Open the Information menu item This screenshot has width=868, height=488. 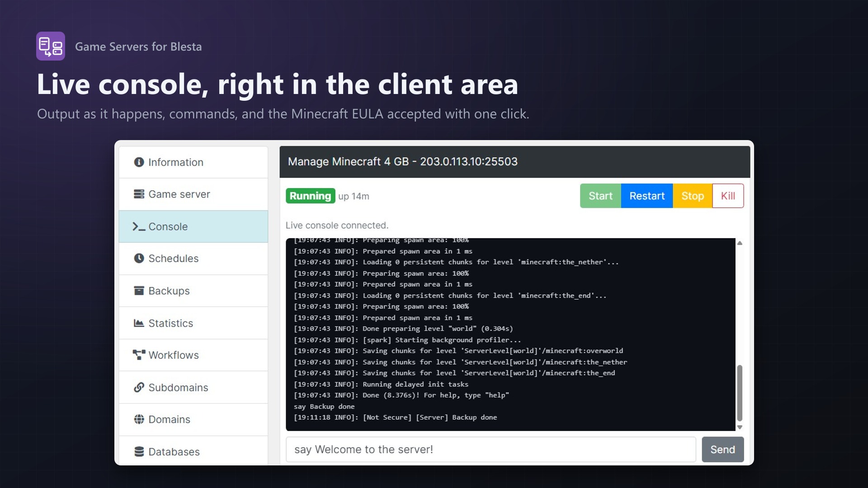click(193, 162)
